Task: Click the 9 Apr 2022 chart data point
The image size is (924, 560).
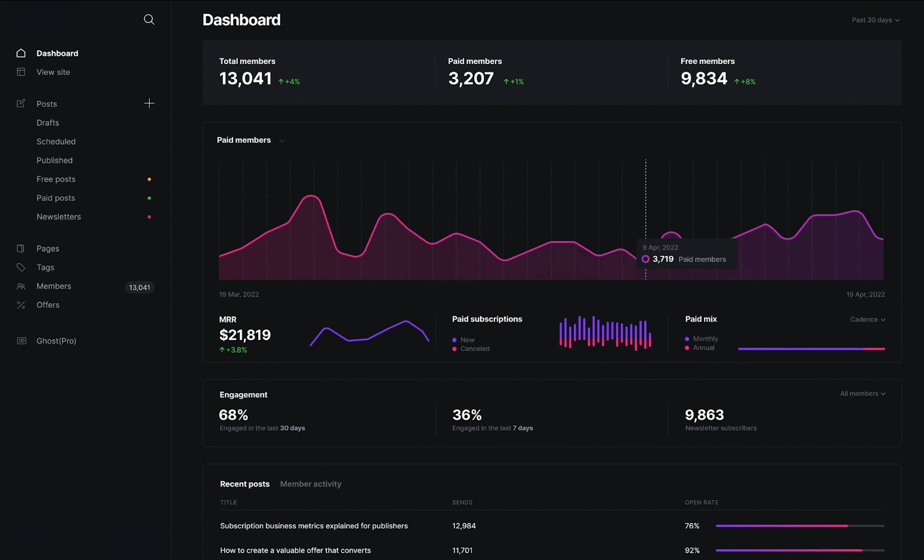Action: 646,259
